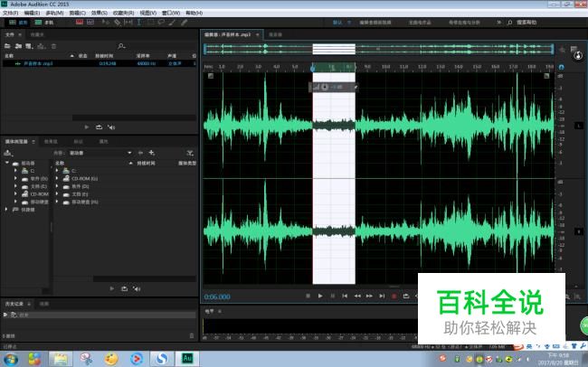
Task: Expand the C: drive in tree
Action: tap(15, 171)
